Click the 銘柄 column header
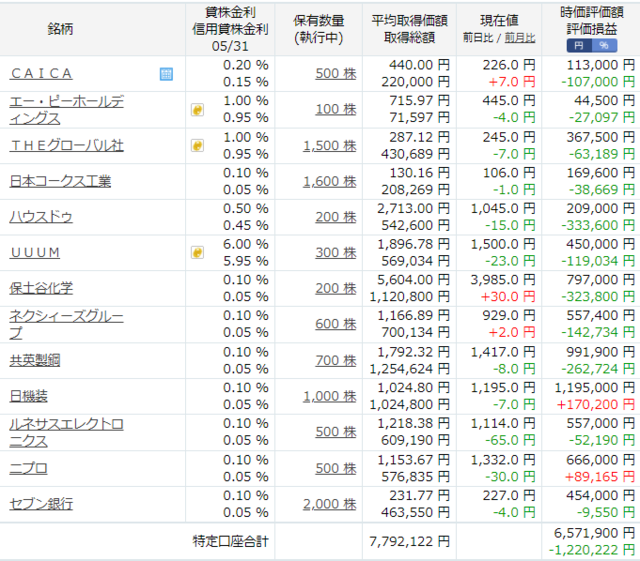 pyautogui.click(x=60, y=29)
